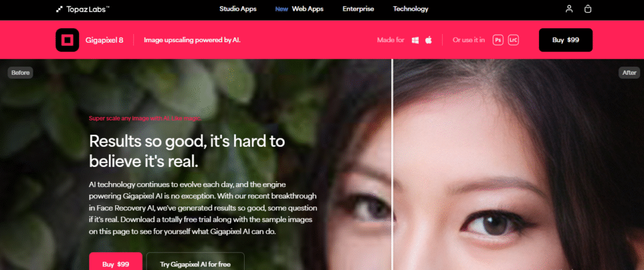This screenshot has width=644, height=270.
Task: Click the Windows platform icon
Action: coord(415,40)
